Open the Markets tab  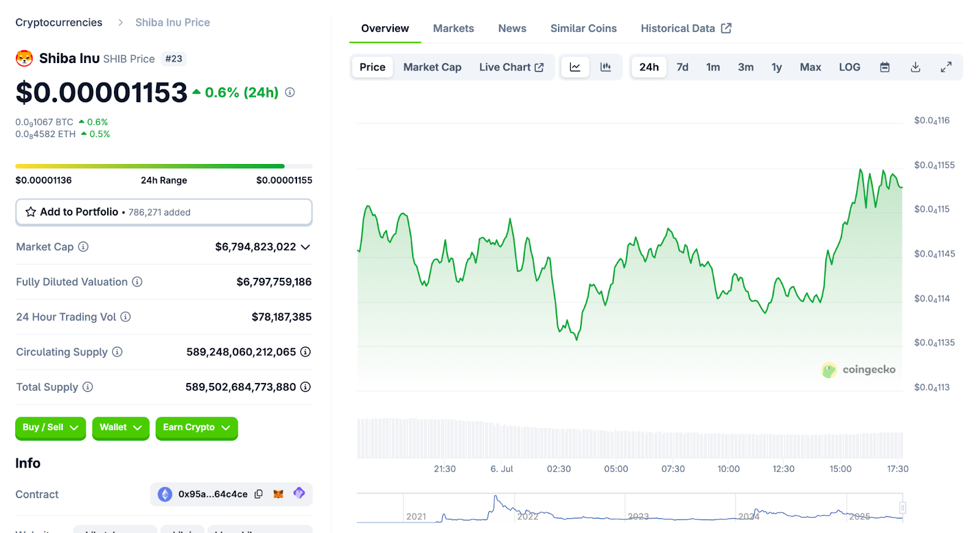click(x=453, y=29)
